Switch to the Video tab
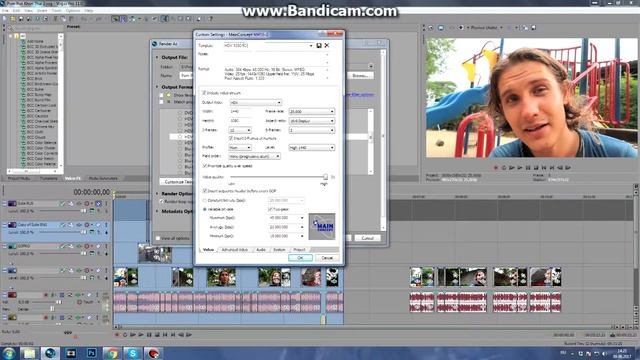Viewport: 640px width, 360px height. pos(208,250)
